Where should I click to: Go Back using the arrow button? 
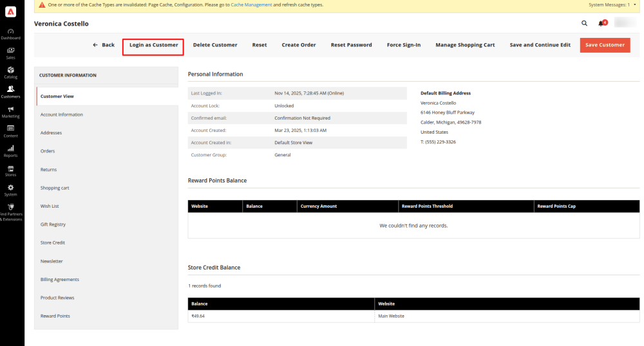click(104, 45)
